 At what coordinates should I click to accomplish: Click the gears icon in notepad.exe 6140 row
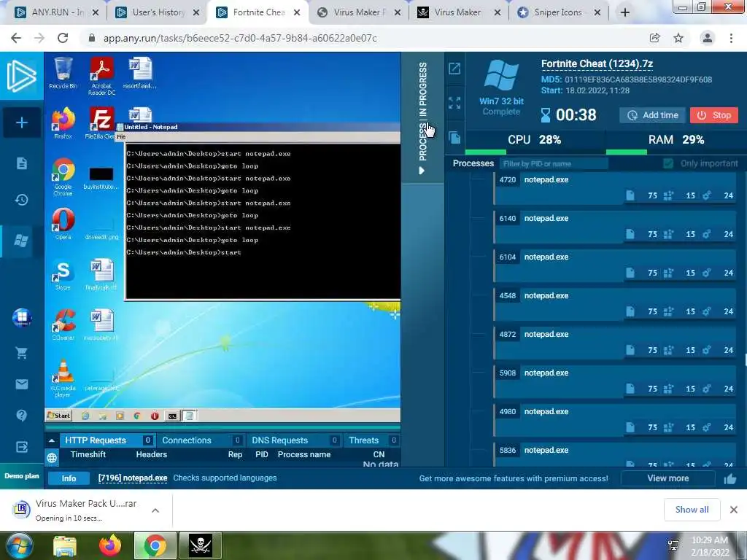[x=707, y=234]
